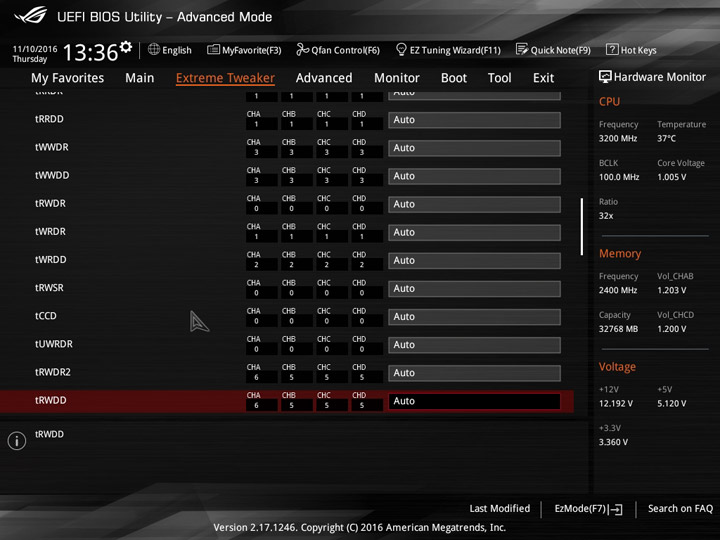
Task: Click the memory capacity 32768 MB value
Action: click(618, 329)
